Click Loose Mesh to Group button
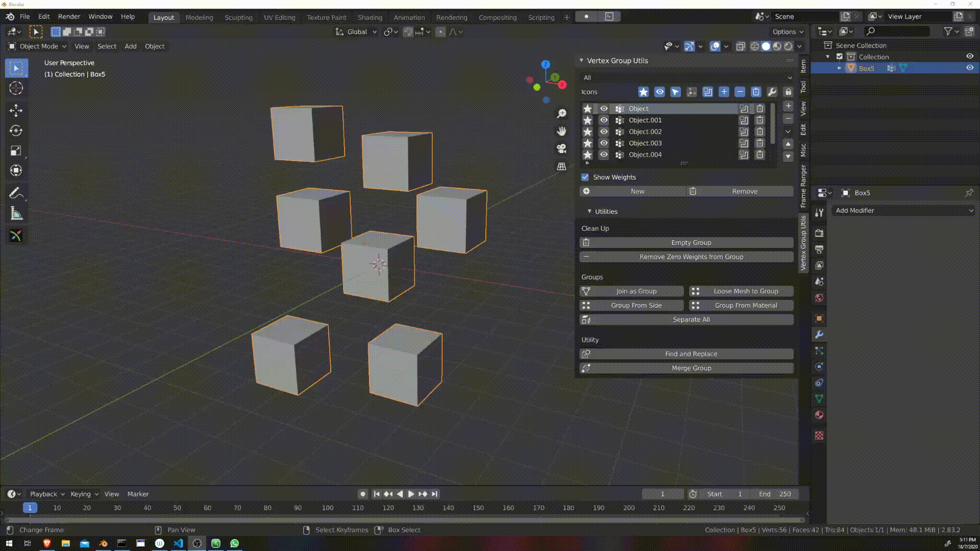 [741, 291]
